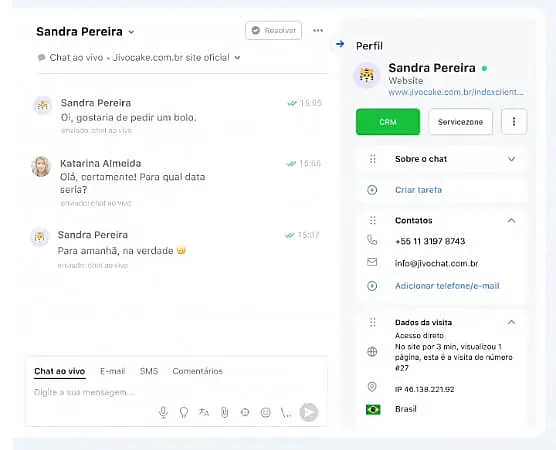
Task: Click the 15:07 message timestamp
Action: coord(308,235)
